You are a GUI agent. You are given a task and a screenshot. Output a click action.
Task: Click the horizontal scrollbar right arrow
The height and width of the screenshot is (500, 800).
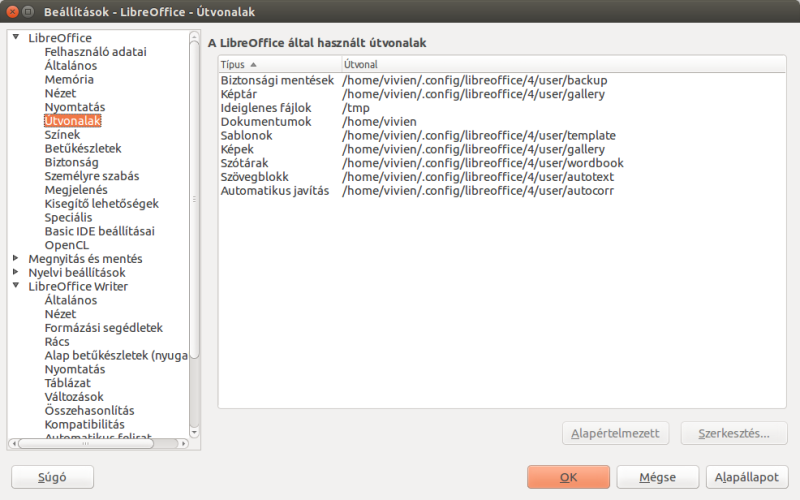tap(183, 443)
